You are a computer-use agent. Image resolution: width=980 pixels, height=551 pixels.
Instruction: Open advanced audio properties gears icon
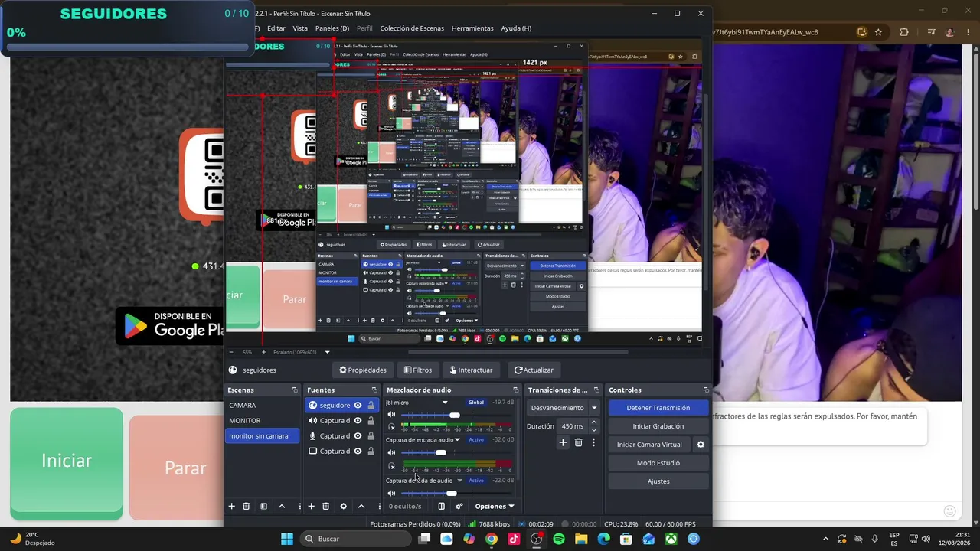[459, 506]
